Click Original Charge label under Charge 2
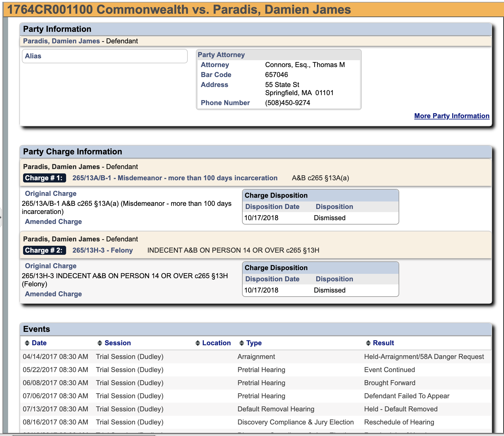 pos(51,266)
